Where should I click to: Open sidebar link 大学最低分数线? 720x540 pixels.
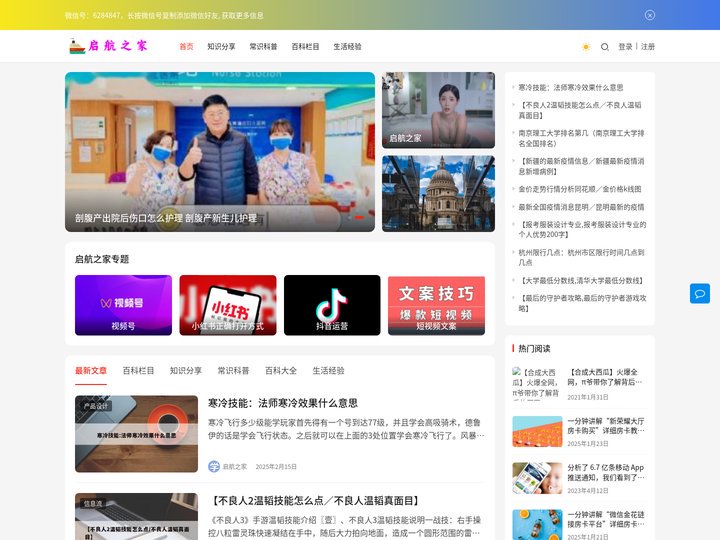tap(581, 281)
